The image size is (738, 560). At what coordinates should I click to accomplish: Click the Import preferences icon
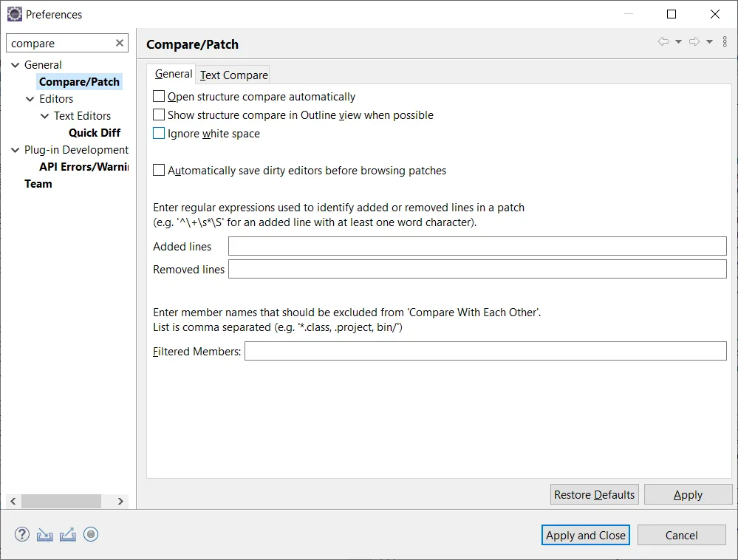click(45, 534)
